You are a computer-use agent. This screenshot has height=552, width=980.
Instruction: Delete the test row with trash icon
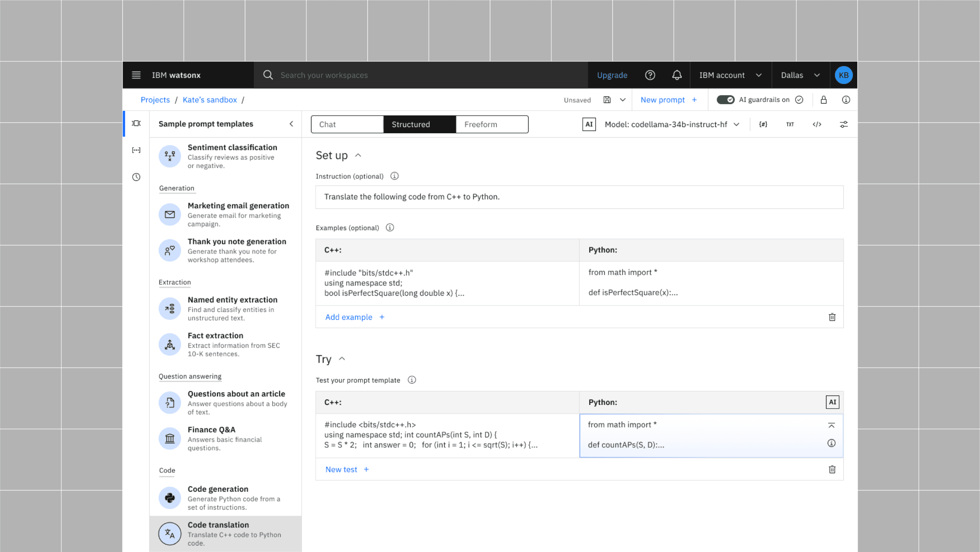click(x=832, y=469)
